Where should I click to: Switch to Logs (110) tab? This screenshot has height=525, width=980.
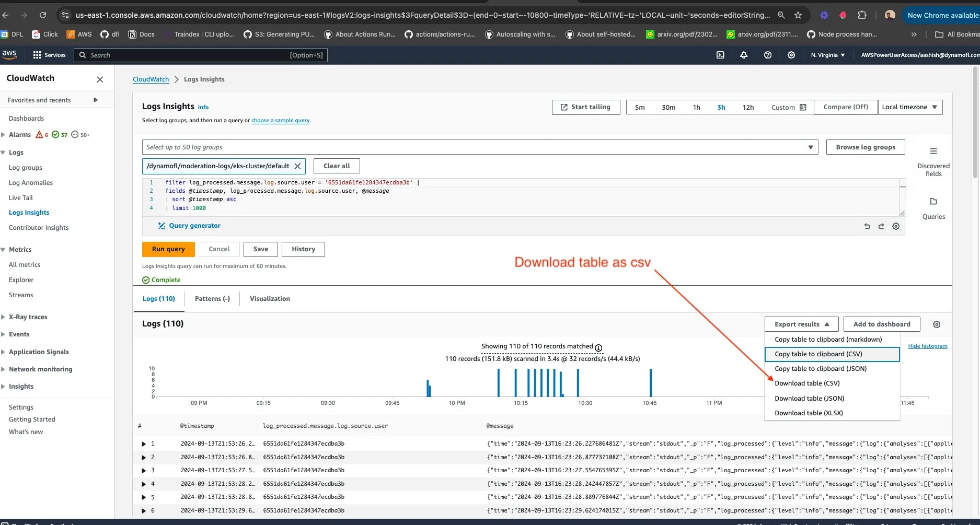pos(158,299)
